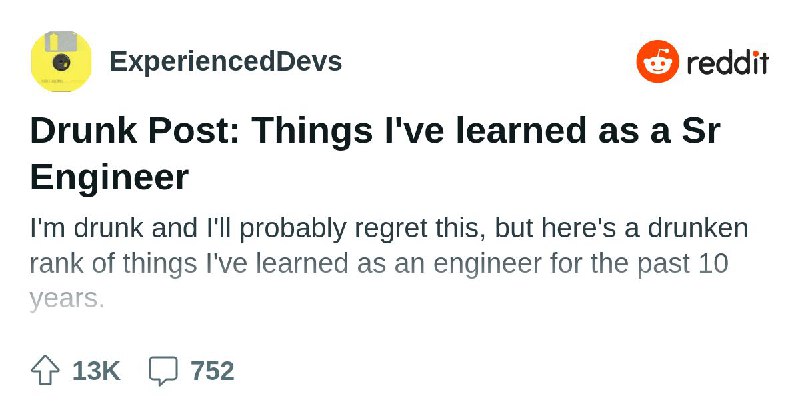Open the post title starting 'Drunk Post'

pyautogui.click(x=375, y=153)
